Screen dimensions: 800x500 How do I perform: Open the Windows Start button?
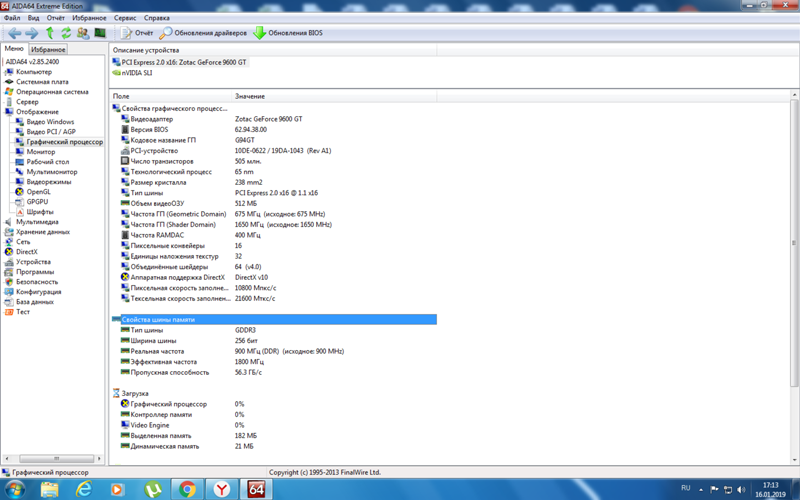click(14, 490)
